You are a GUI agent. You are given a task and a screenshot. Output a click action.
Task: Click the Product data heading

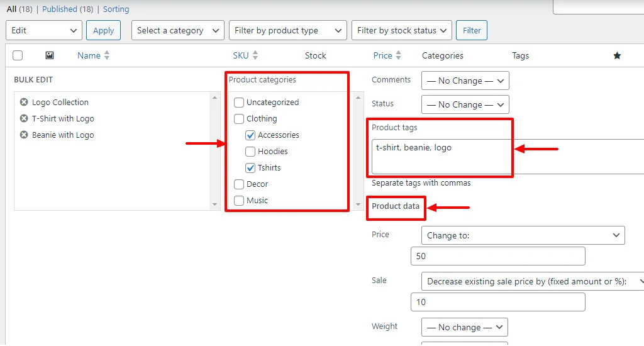(396, 206)
